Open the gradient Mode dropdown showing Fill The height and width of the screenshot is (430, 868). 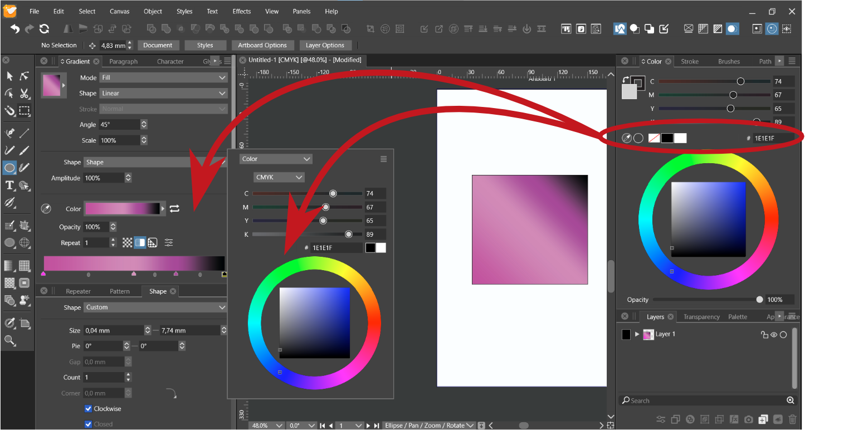click(163, 77)
